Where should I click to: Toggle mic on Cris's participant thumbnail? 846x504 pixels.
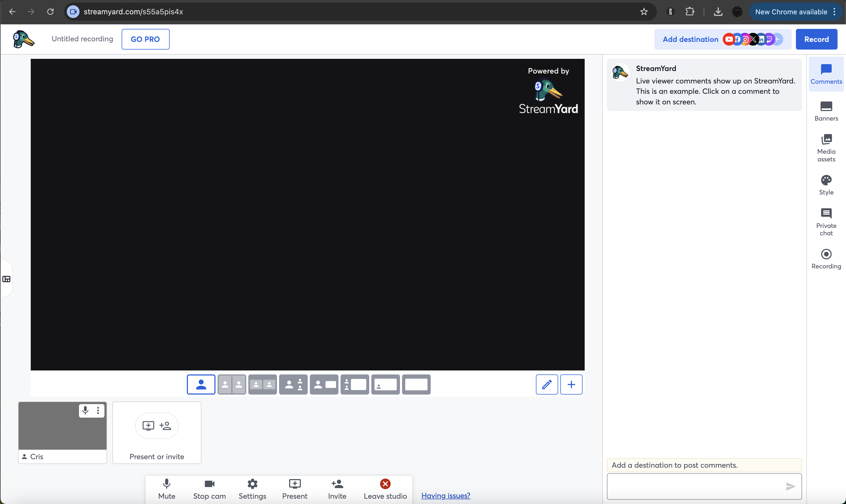[x=85, y=410]
